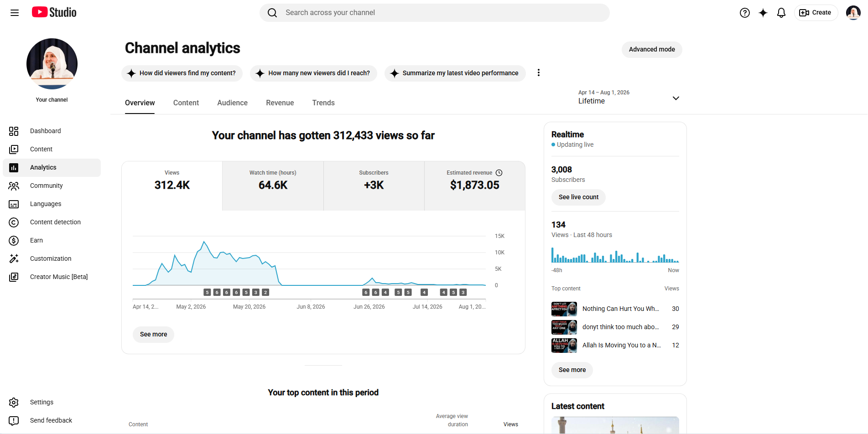Click the Creator Music library icon

click(x=14, y=277)
